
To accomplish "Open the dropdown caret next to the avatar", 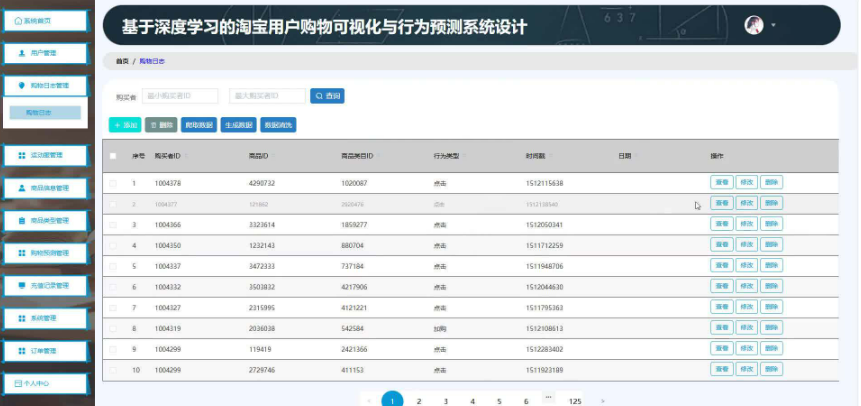I will (x=774, y=25).
